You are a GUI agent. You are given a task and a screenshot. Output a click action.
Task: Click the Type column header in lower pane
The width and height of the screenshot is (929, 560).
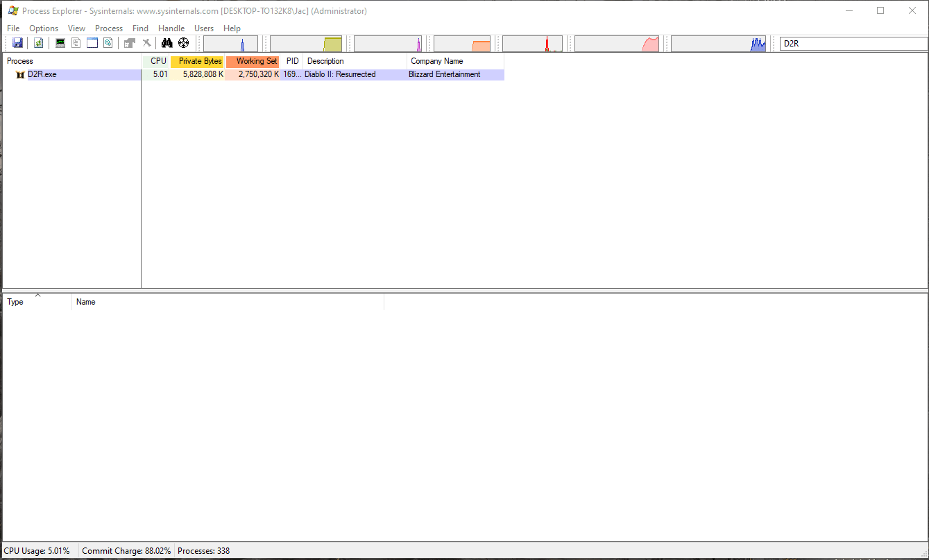click(x=37, y=302)
